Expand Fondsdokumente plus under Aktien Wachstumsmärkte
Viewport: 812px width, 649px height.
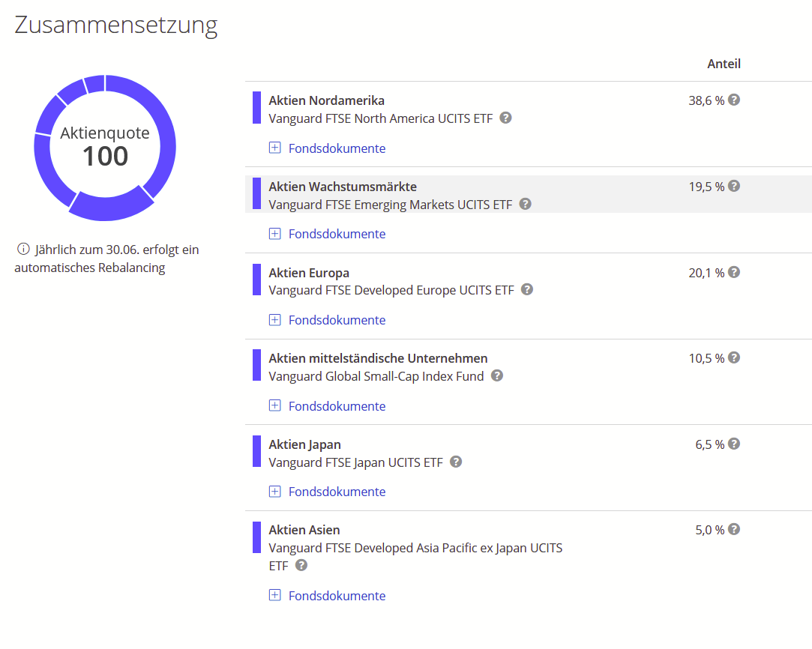point(275,234)
